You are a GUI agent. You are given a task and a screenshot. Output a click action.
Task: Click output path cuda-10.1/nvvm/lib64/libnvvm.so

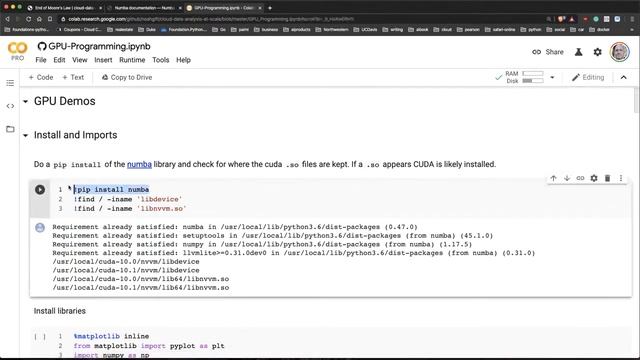tap(141, 288)
